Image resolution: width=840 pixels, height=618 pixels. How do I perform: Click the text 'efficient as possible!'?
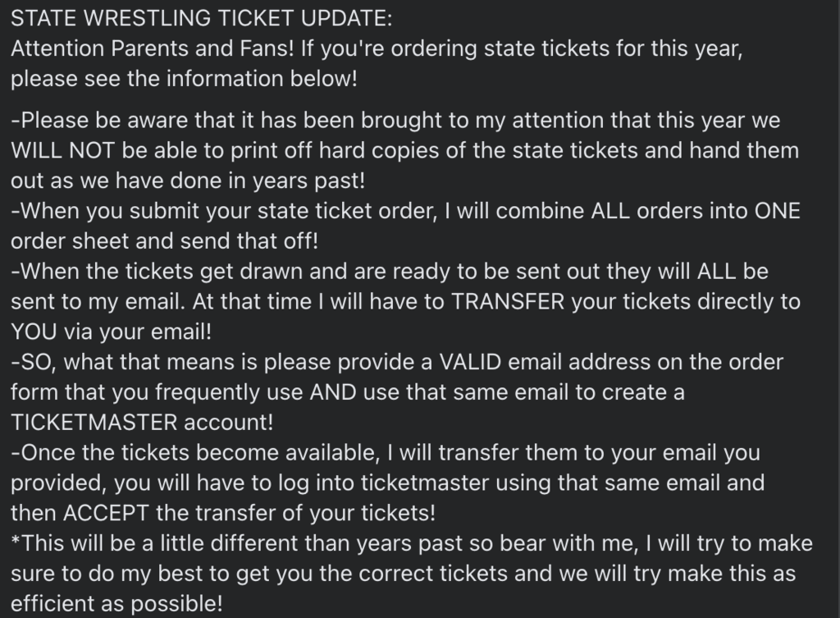point(116,604)
